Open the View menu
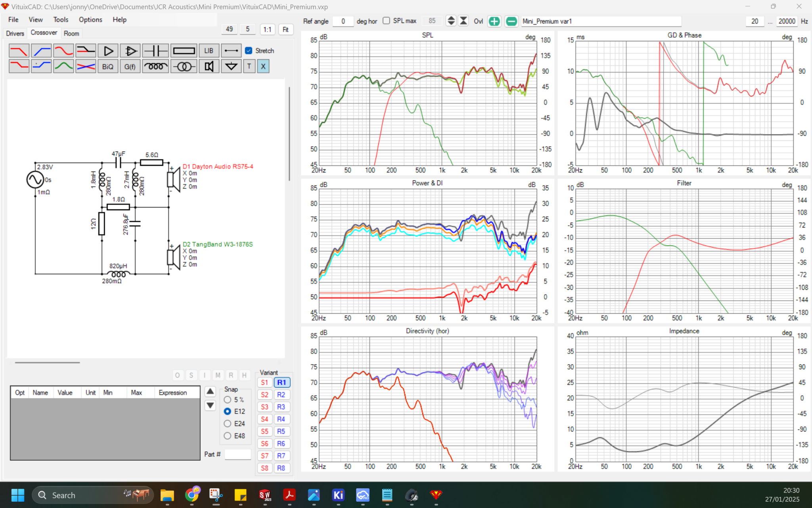812x508 pixels. tap(36, 20)
